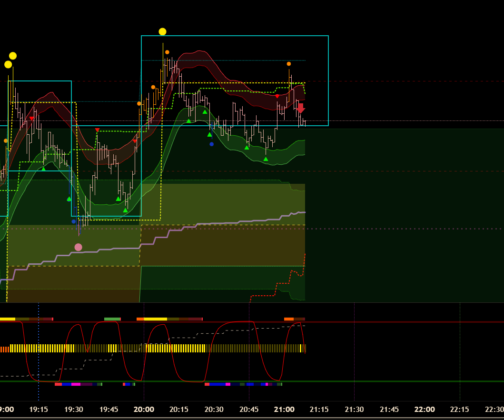Click the 19:15 time axis label

39,410
